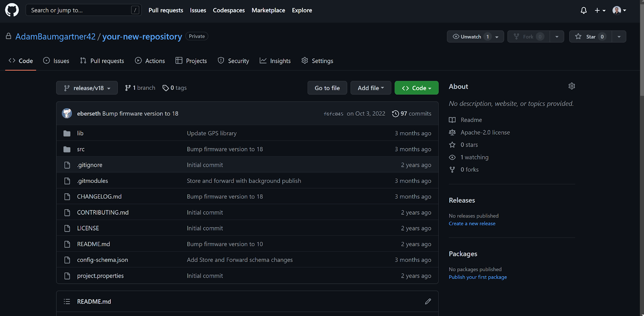The height and width of the screenshot is (316, 644).
Task: Click the Search or jump to field
Action: point(84,10)
